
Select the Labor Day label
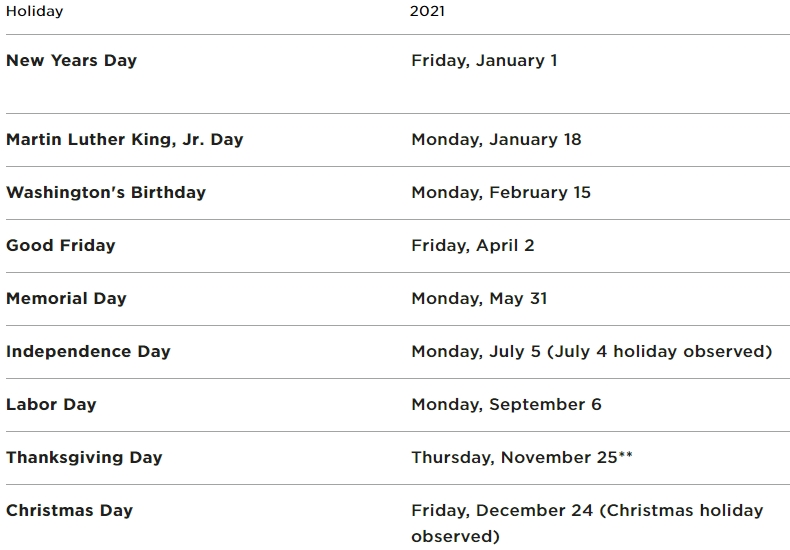coord(51,404)
